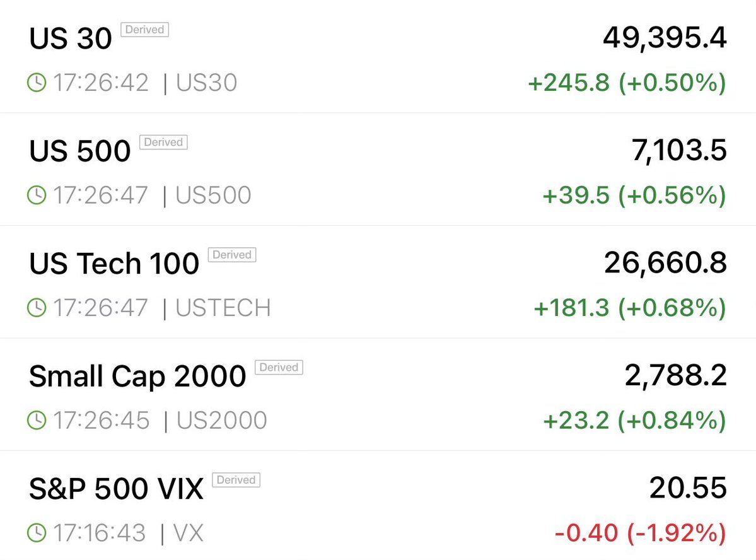Viewport: 756px width, 560px height.
Task: Click the Derived badge next to US 30
Action: [x=144, y=30]
